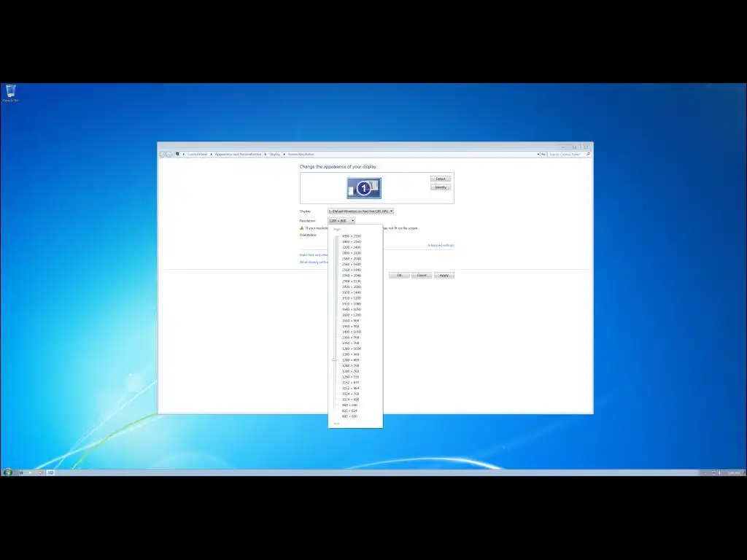The width and height of the screenshot is (747, 560).
Task: Open the Display selection dropdown
Action: [x=360, y=211]
